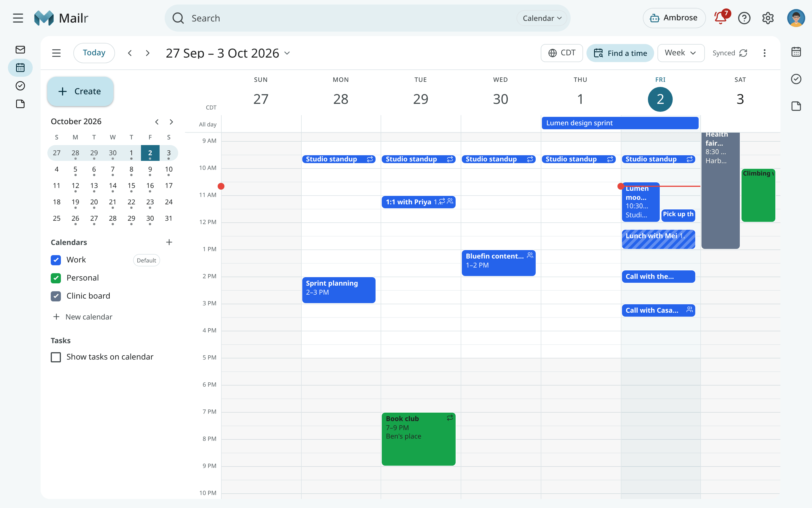Click the Synced refresh icon
Image resolution: width=812 pixels, height=508 pixels.
(x=743, y=53)
